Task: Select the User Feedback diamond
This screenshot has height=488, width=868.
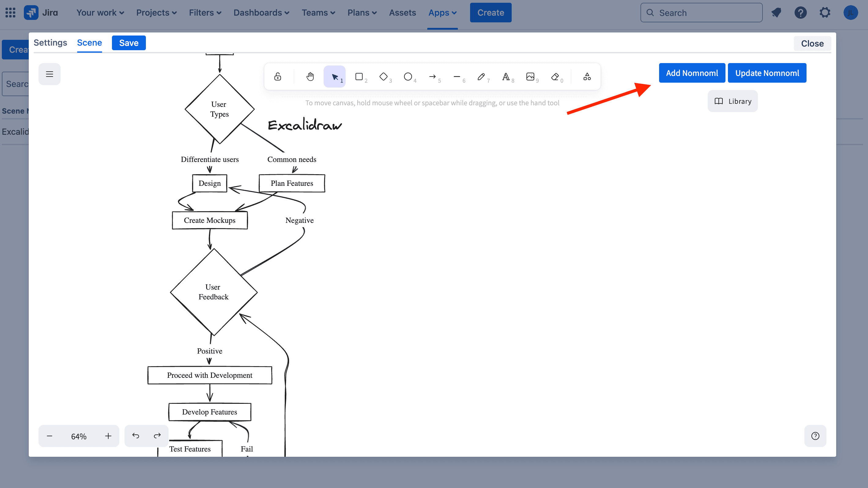Action: tap(213, 292)
